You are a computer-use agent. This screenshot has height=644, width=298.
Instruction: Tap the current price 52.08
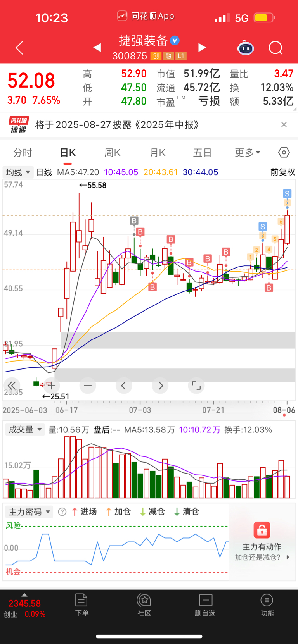coord(31,81)
